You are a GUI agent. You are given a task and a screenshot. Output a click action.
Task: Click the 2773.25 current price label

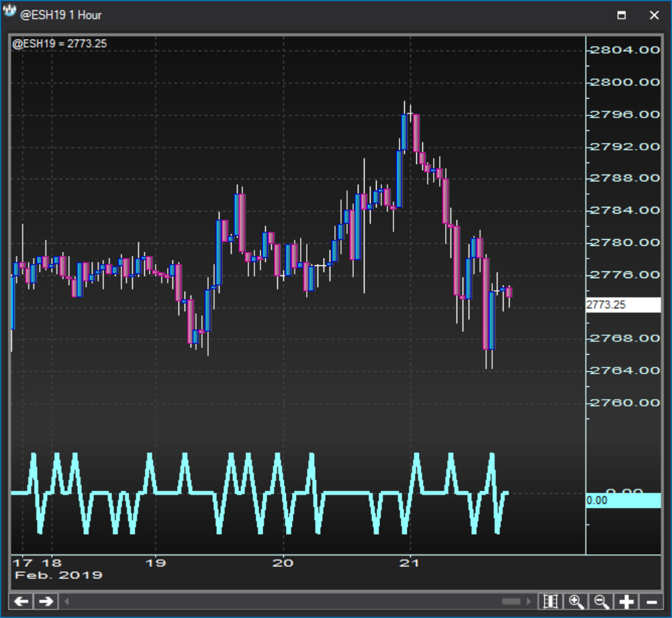(x=623, y=304)
